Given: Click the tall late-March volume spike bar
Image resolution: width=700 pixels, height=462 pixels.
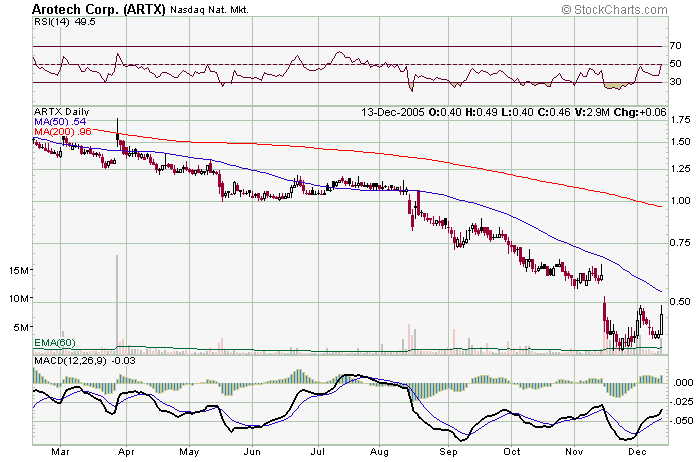Looking at the screenshot, I should point(117,303).
